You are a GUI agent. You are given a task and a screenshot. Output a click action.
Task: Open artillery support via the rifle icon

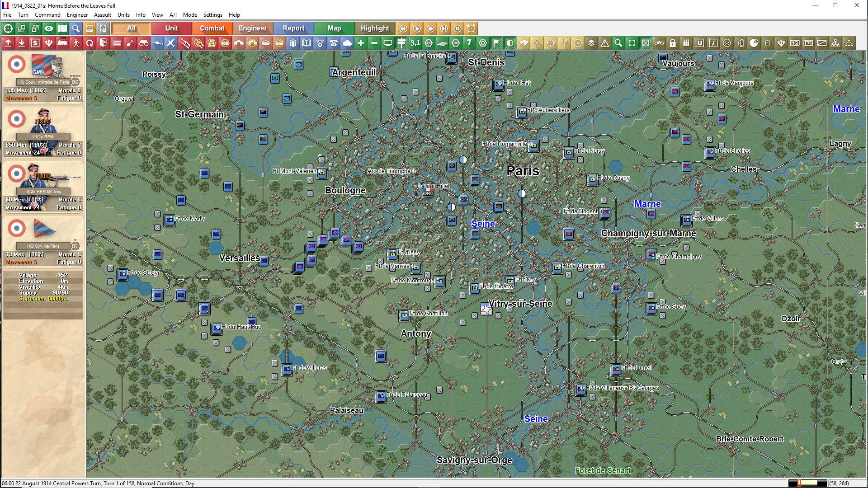tap(184, 43)
